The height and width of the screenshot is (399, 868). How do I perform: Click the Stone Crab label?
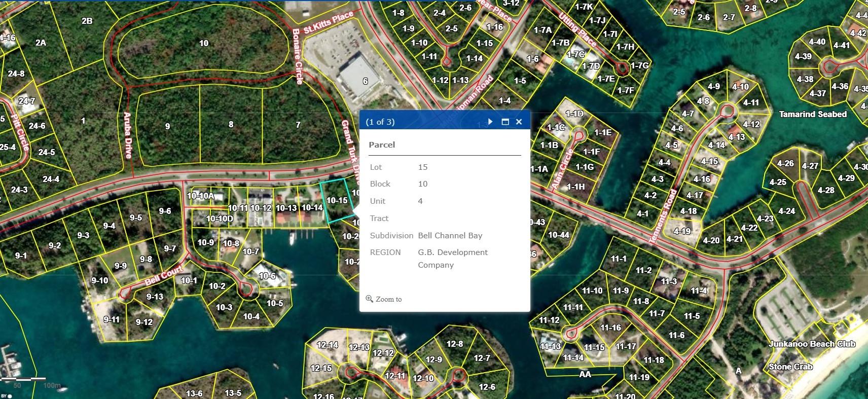click(790, 367)
